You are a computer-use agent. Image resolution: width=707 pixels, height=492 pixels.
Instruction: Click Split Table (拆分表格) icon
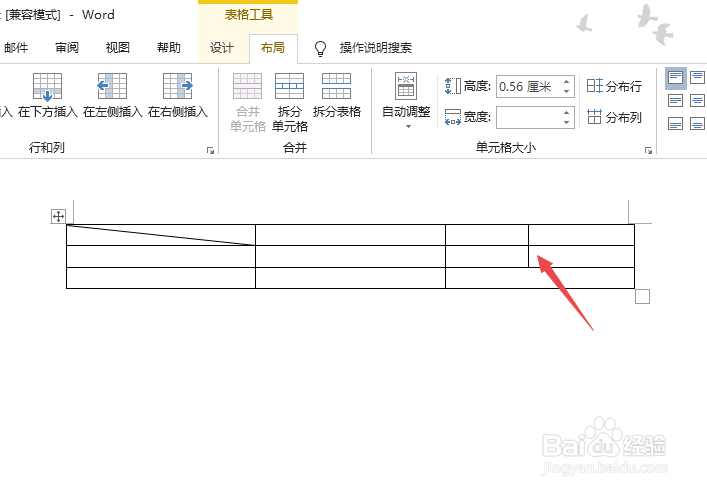pyautogui.click(x=336, y=86)
